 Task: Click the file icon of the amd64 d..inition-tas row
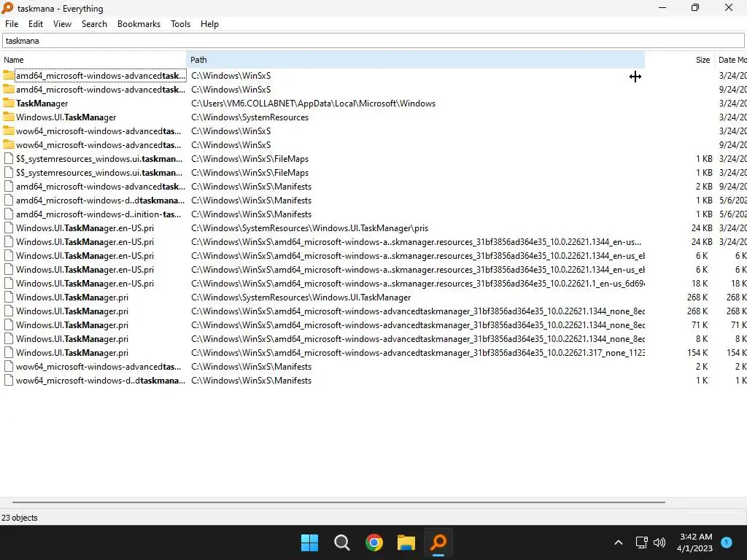(x=9, y=214)
